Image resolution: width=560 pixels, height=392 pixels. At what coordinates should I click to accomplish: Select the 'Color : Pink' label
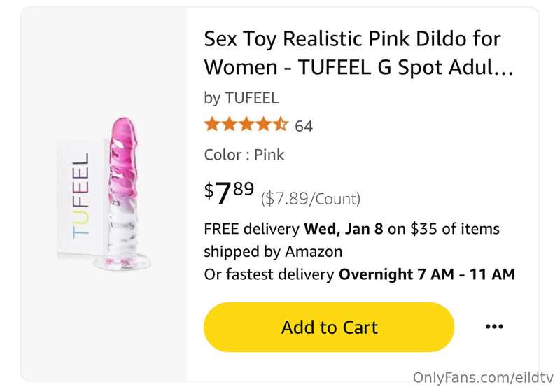pos(244,155)
